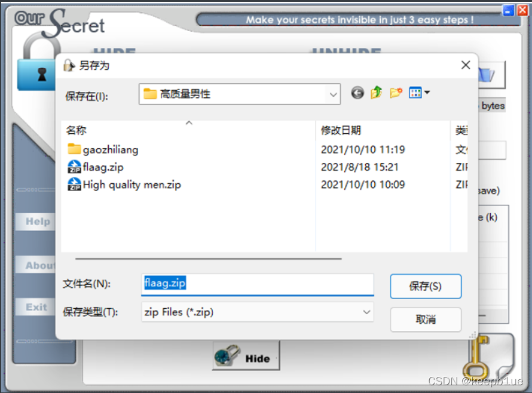The image size is (532, 393).
Task: Select the High quality men.zip icon
Action: click(x=74, y=185)
